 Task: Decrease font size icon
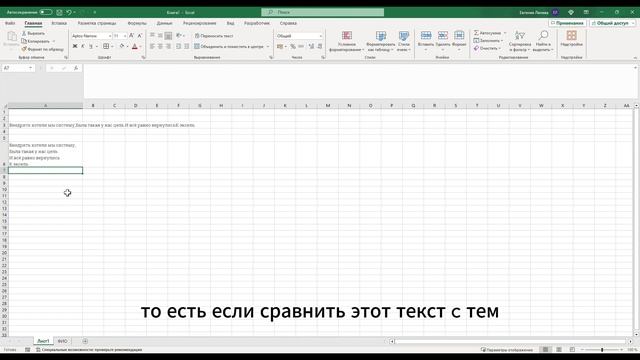(x=140, y=36)
